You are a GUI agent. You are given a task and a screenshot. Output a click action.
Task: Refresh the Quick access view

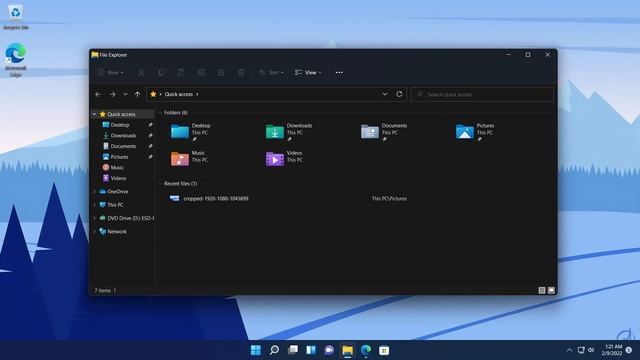(399, 94)
